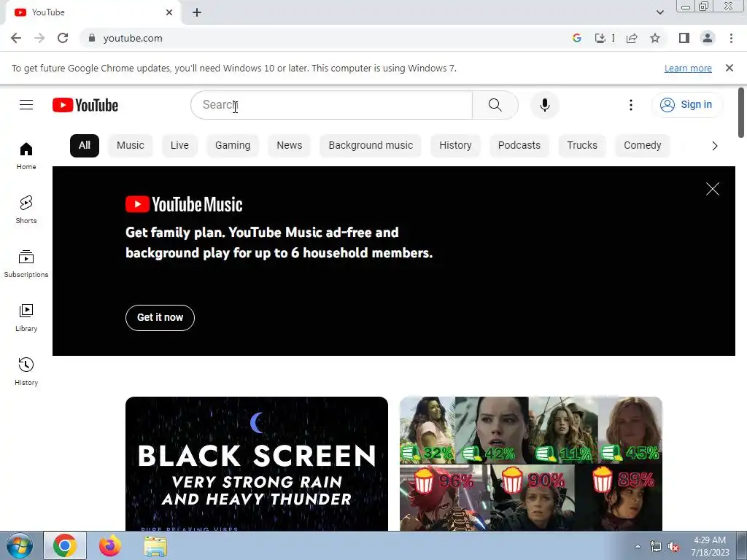The width and height of the screenshot is (747, 560).
Task: Share this page icon
Action: 632,38
